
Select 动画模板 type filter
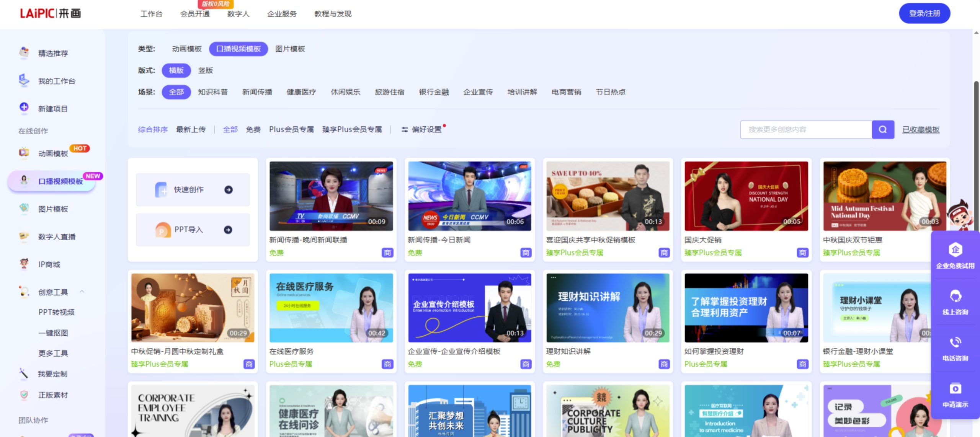[187, 49]
